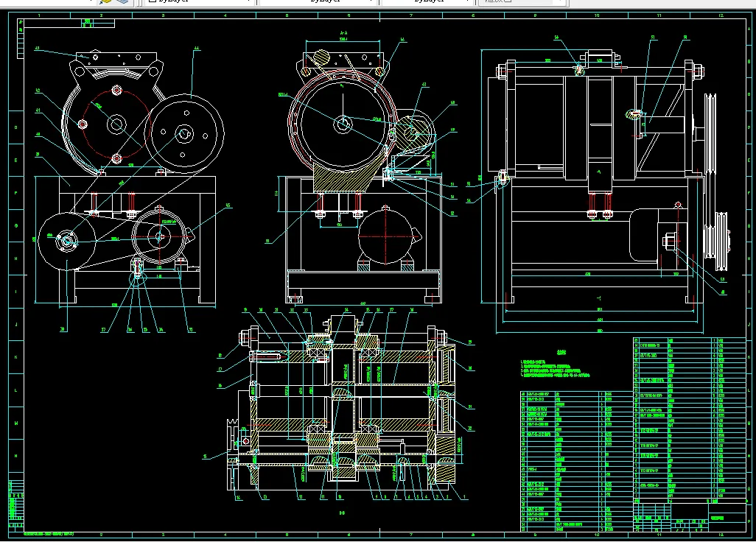The width and height of the screenshot is (756, 542).
Task: Open the ByLayer color dropdown with swatch box
Action: 199,1
